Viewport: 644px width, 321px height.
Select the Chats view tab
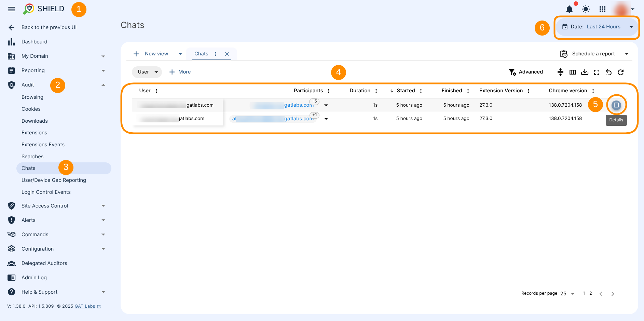click(x=201, y=54)
